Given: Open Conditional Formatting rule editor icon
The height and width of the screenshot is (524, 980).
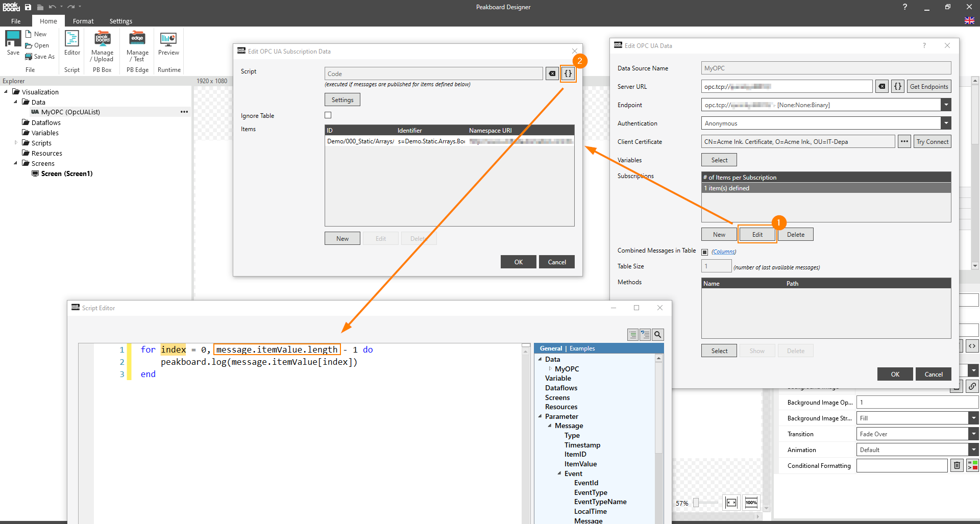Looking at the screenshot, I should (973, 465).
